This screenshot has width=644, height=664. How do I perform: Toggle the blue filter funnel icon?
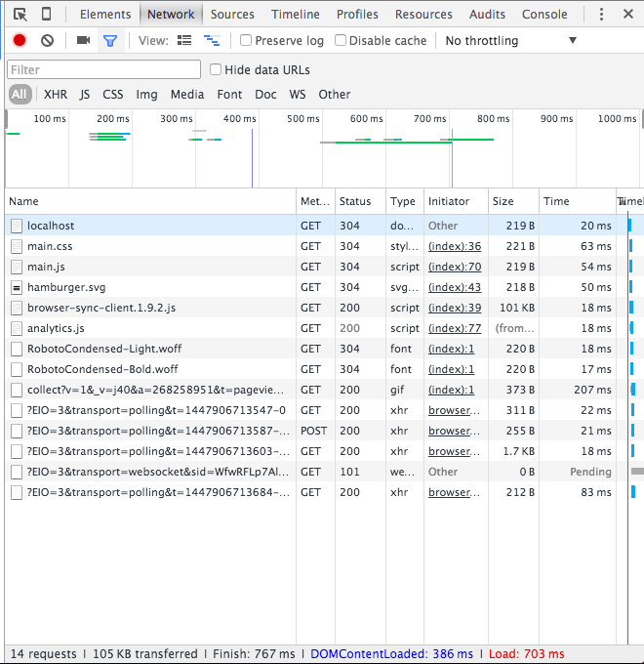[110, 41]
